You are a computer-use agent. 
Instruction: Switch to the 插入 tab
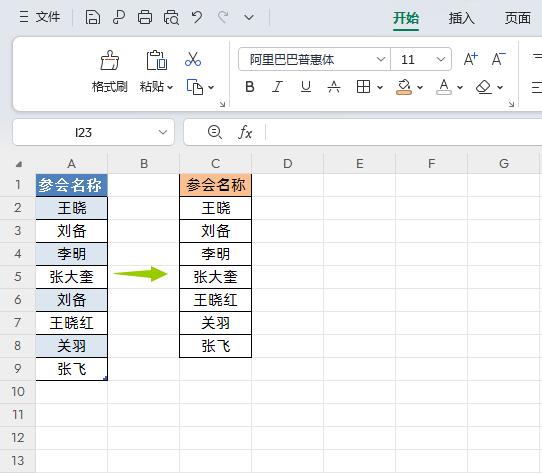click(461, 18)
